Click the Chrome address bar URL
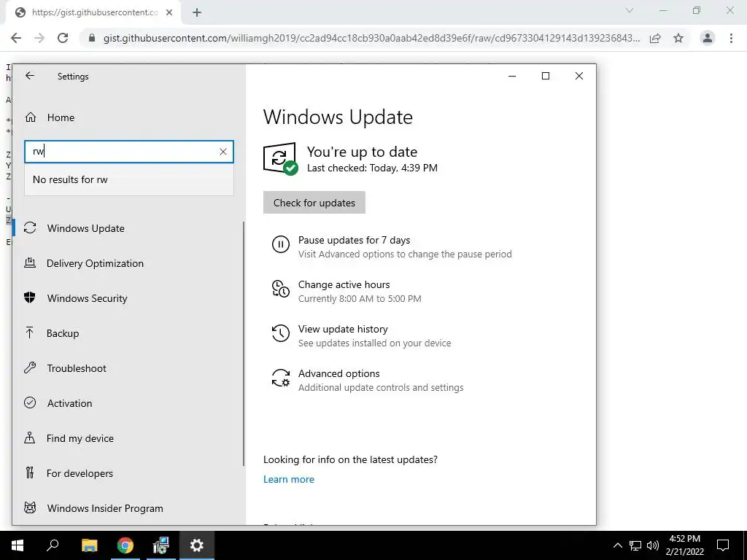 [x=371, y=38]
